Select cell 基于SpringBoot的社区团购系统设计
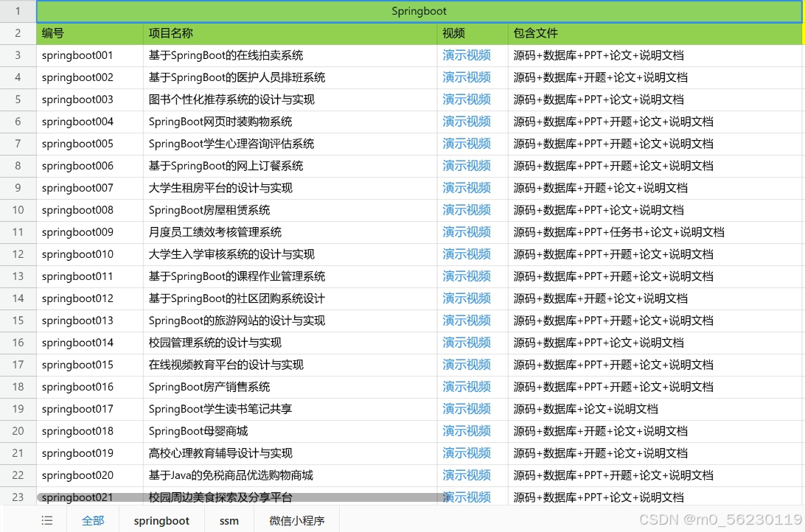This screenshot has height=532, width=805. click(x=290, y=298)
